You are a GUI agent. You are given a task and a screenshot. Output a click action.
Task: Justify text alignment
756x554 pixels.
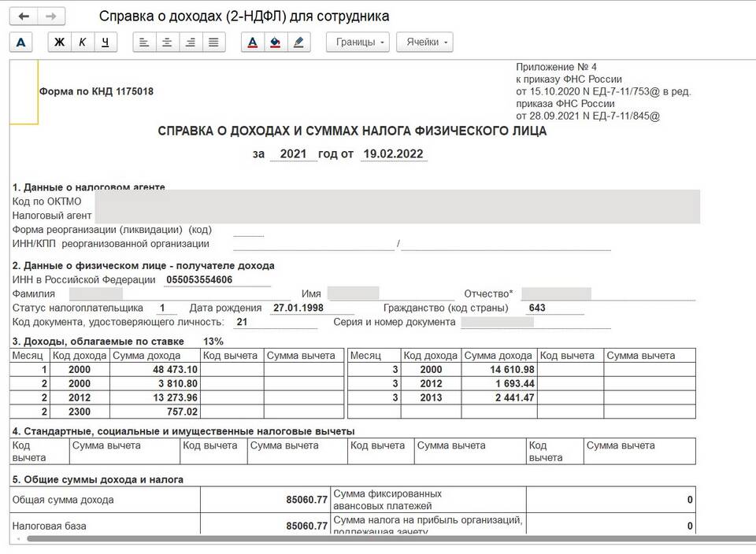[213, 42]
